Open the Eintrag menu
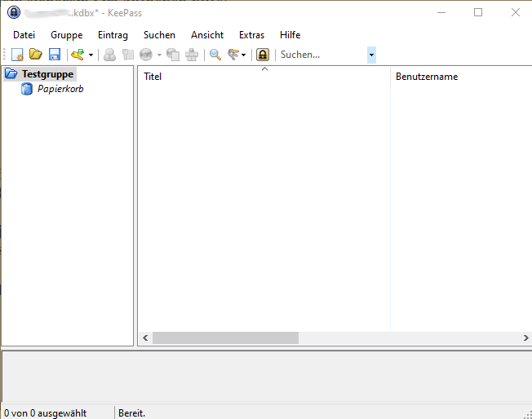This screenshot has width=532, height=419. (x=113, y=35)
